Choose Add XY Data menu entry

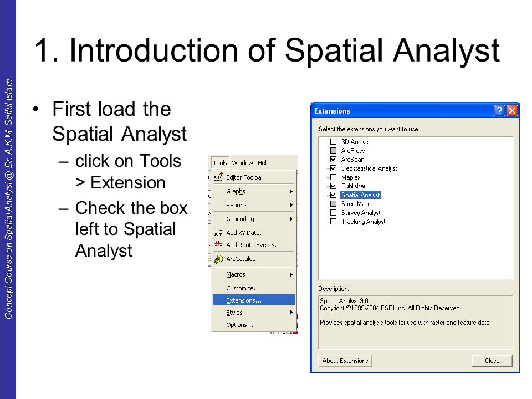[x=254, y=232]
